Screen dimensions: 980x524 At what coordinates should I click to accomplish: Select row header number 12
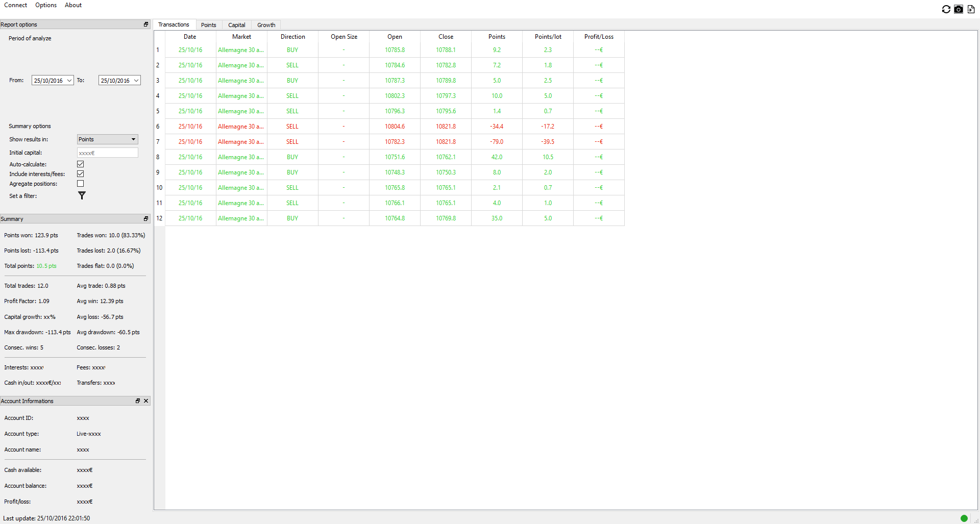[x=159, y=218]
